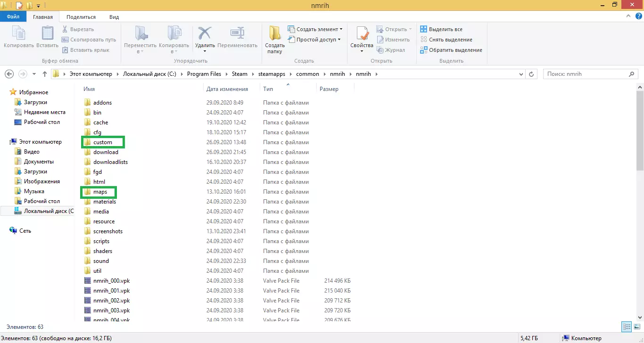
Task: Click the Paste (Вставить) icon
Action: (47, 34)
